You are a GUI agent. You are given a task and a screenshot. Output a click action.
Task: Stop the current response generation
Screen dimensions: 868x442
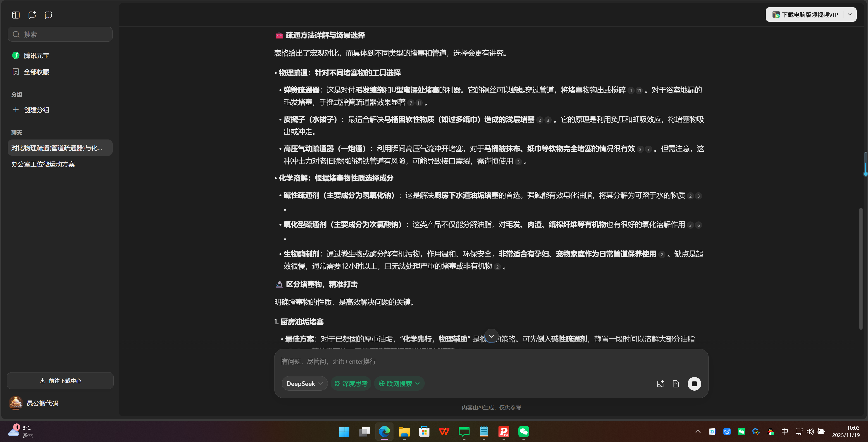[x=694, y=383]
